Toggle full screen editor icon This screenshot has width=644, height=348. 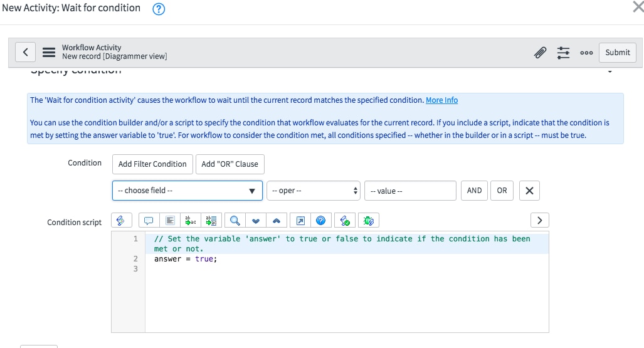point(300,221)
